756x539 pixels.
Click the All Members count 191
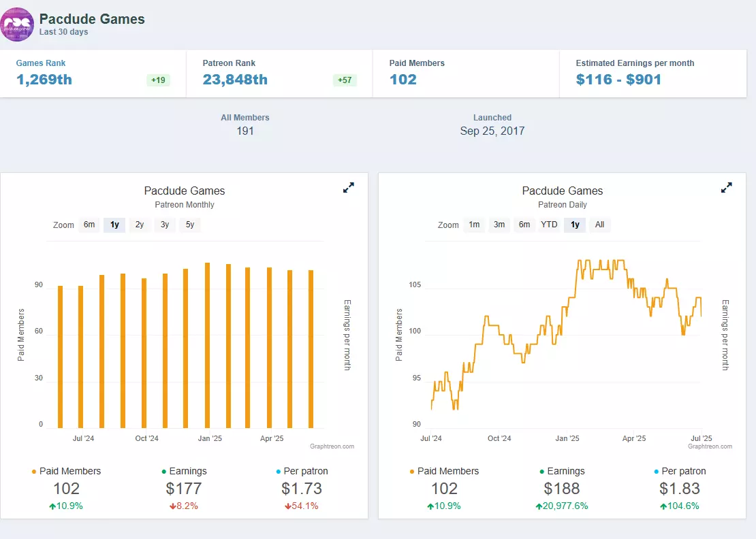pyautogui.click(x=245, y=131)
